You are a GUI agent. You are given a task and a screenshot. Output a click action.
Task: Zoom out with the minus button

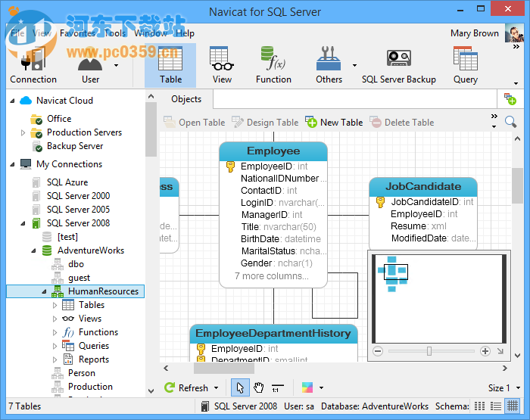(x=378, y=351)
